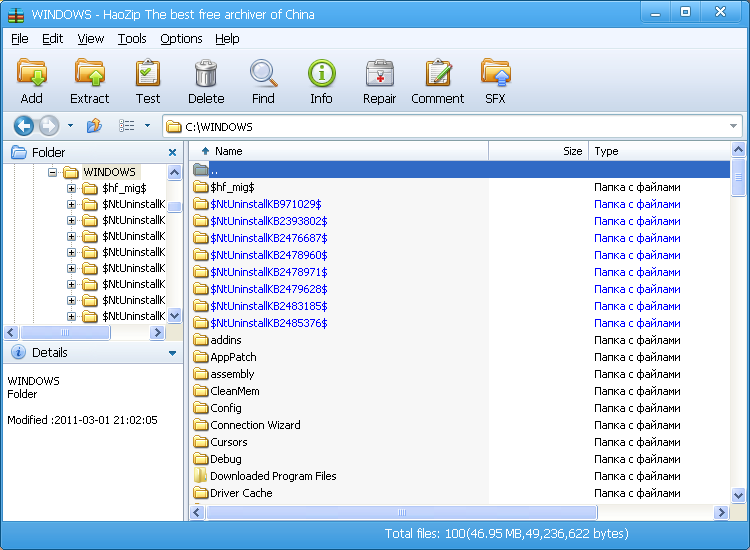Create SFX self-extracting archive
Viewport: 750px width, 550px height.
click(x=496, y=73)
